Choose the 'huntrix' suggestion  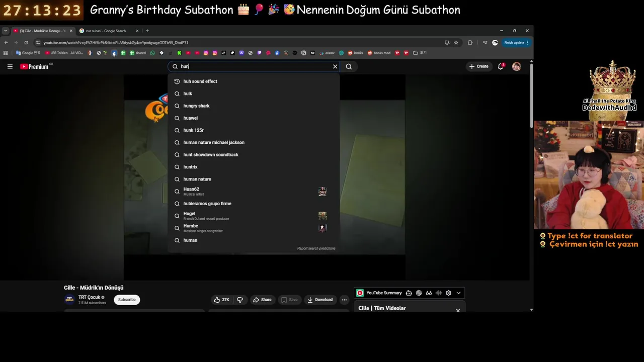[x=254, y=167]
